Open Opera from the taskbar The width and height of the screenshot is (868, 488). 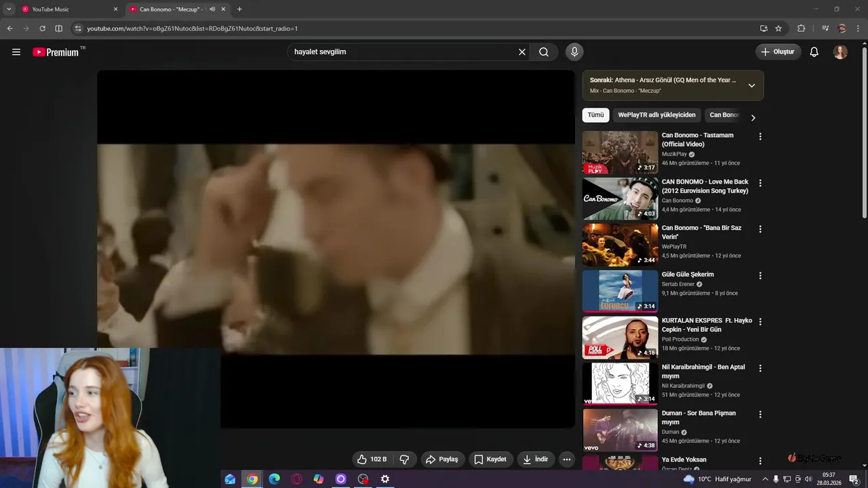(296, 479)
